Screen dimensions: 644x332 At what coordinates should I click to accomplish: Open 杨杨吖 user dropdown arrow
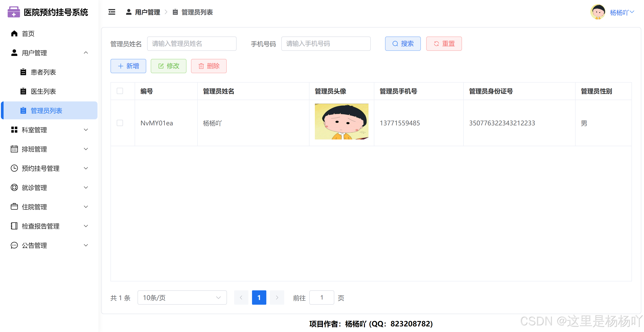(632, 12)
